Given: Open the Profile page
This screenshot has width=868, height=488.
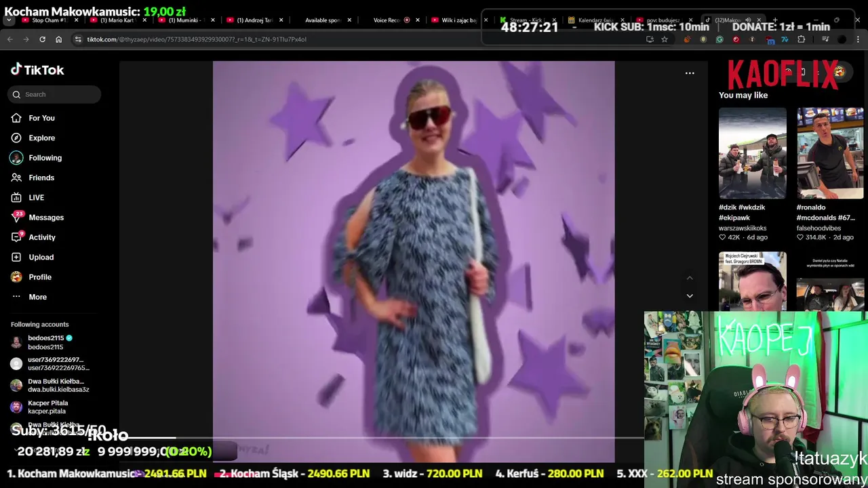Looking at the screenshot, I should [40, 277].
